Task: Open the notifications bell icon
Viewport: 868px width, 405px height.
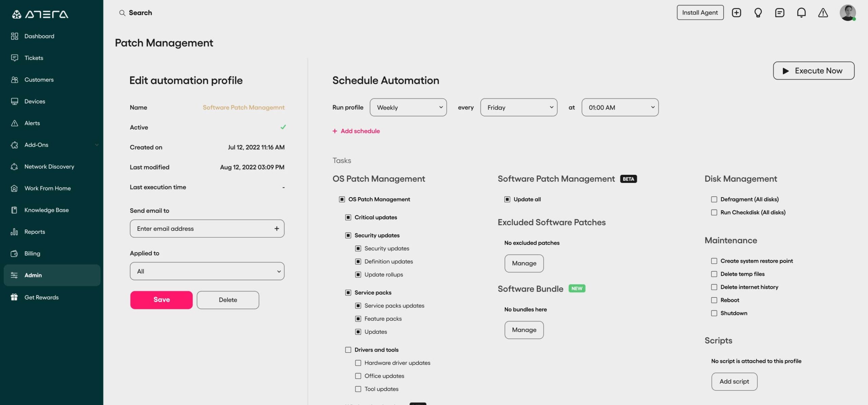Action: click(x=802, y=12)
